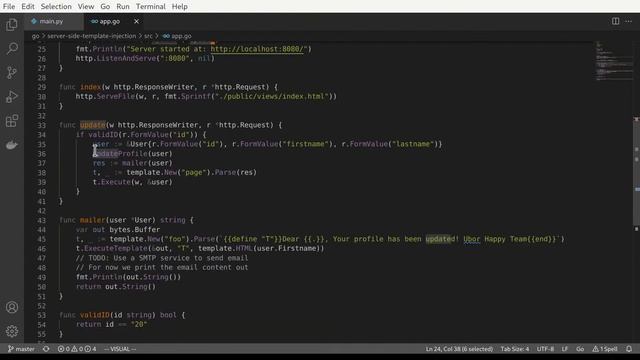Open the Docker view in activity bar
Screen dimensions: 640x360
point(12,145)
